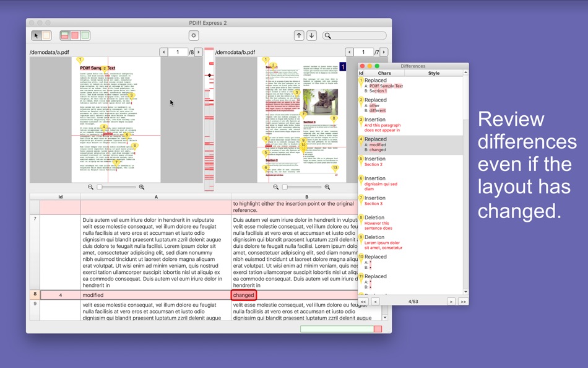588x368 pixels.
Task: Select the arrow pointer tool
Action: tap(36, 36)
